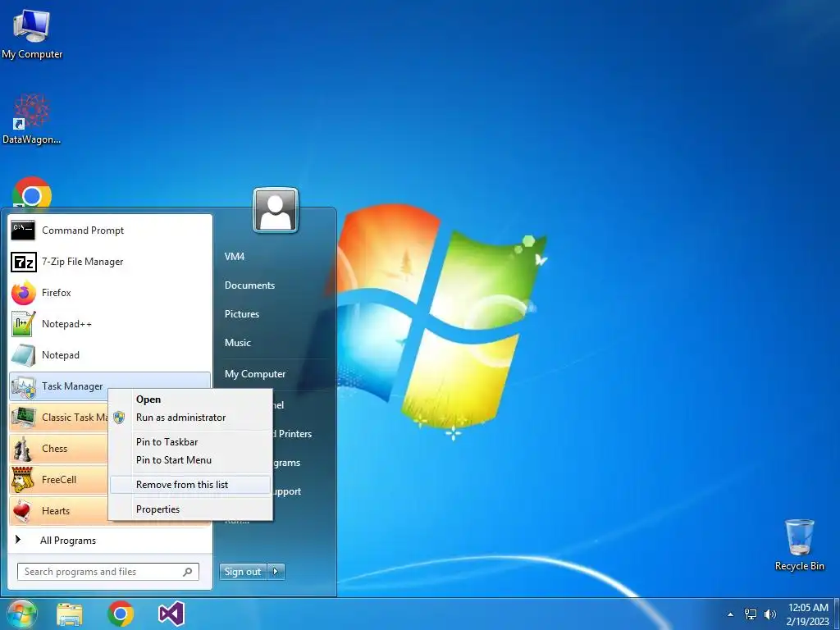This screenshot has width=840, height=630.
Task: Focus the Search programs and files box
Action: (108, 572)
